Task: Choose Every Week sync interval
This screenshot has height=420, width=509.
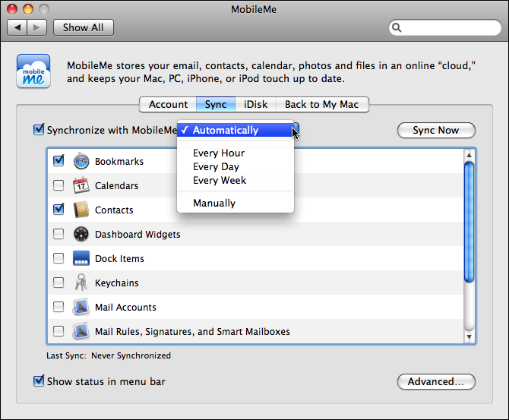Action: (x=236, y=180)
